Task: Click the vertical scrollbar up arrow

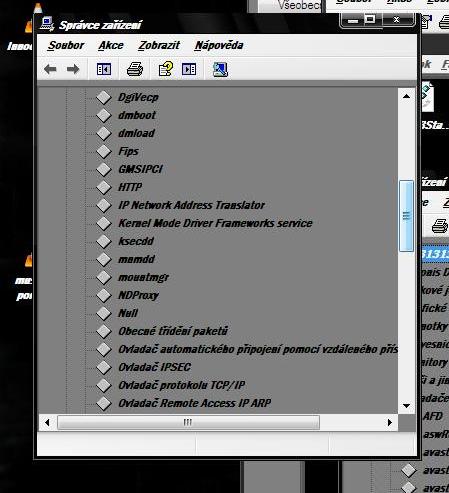Action: tap(406, 96)
